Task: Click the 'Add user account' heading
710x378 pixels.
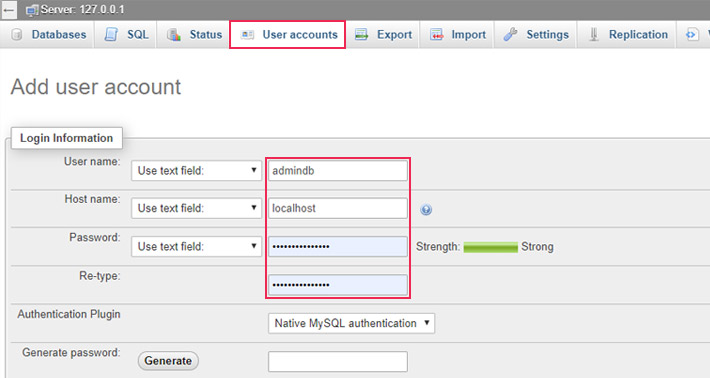Action: click(x=96, y=87)
